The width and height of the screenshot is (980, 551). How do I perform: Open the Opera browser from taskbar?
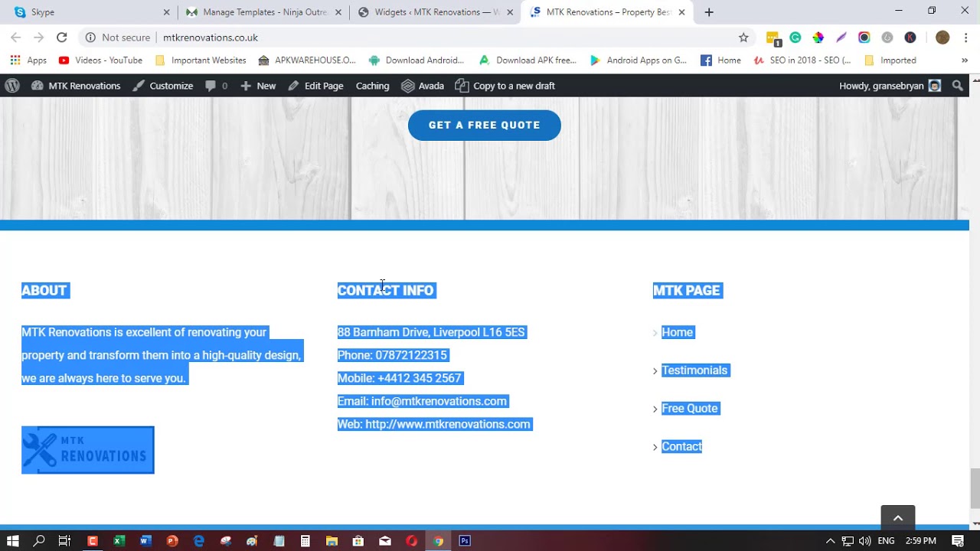point(412,541)
